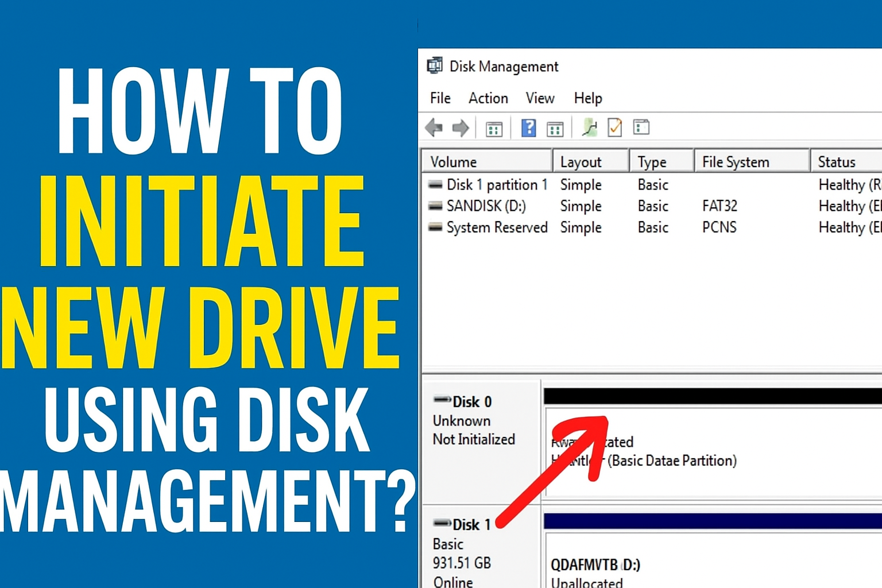Select the System Reserved volume row

point(497,227)
